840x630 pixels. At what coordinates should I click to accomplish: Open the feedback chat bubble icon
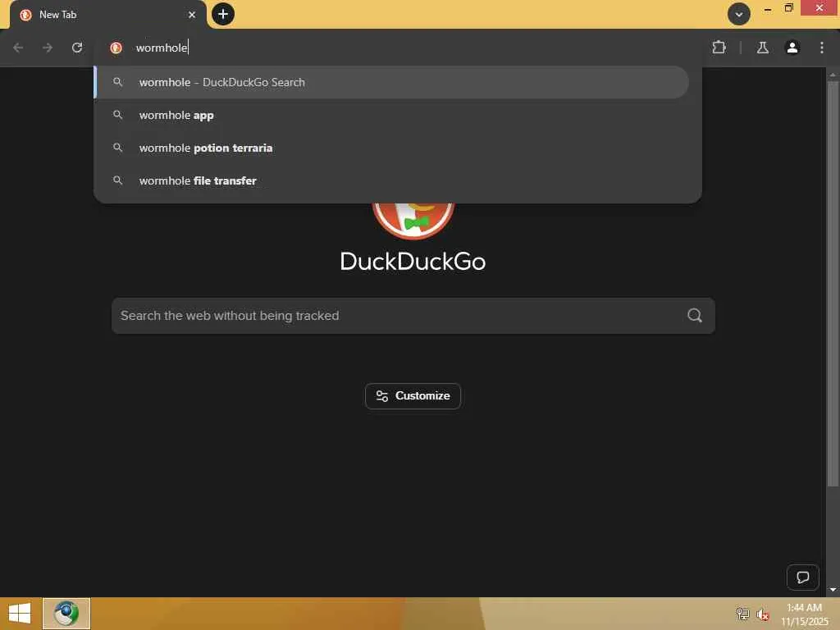tap(802, 577)
